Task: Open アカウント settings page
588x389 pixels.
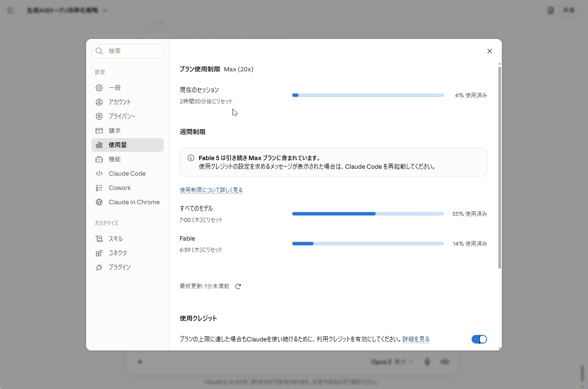Action: [127, 102]
